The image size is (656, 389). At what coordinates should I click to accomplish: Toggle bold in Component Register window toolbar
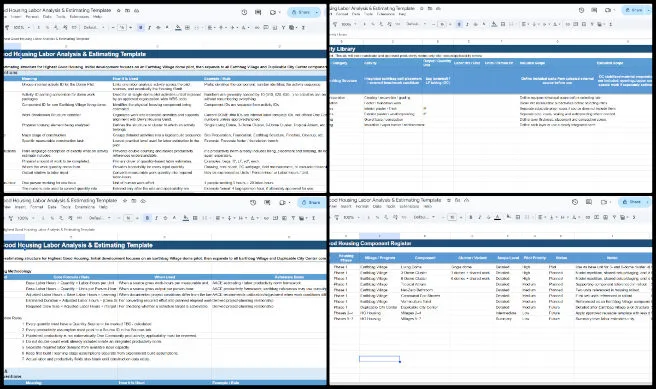coord(471,217)
